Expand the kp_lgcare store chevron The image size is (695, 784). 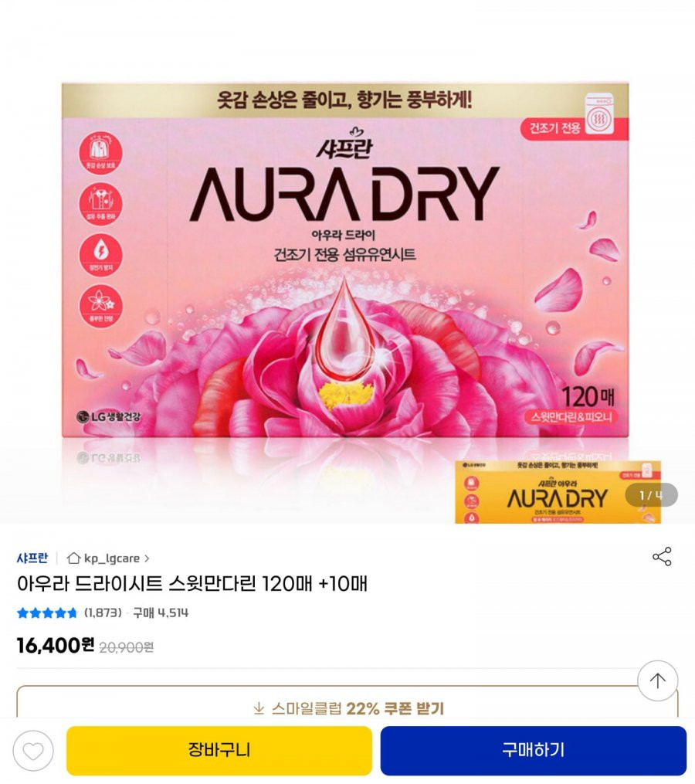pyautogui.click(x=147, y=558)
